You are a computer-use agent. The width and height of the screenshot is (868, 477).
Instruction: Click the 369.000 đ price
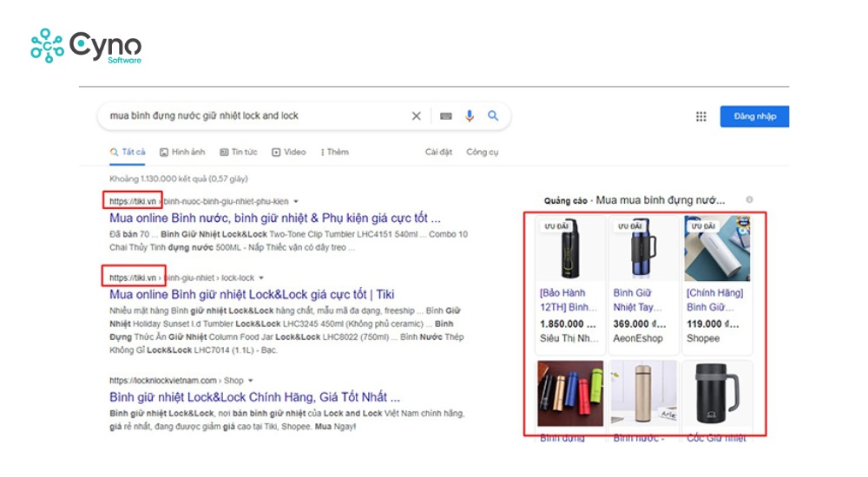click(640, 323)
